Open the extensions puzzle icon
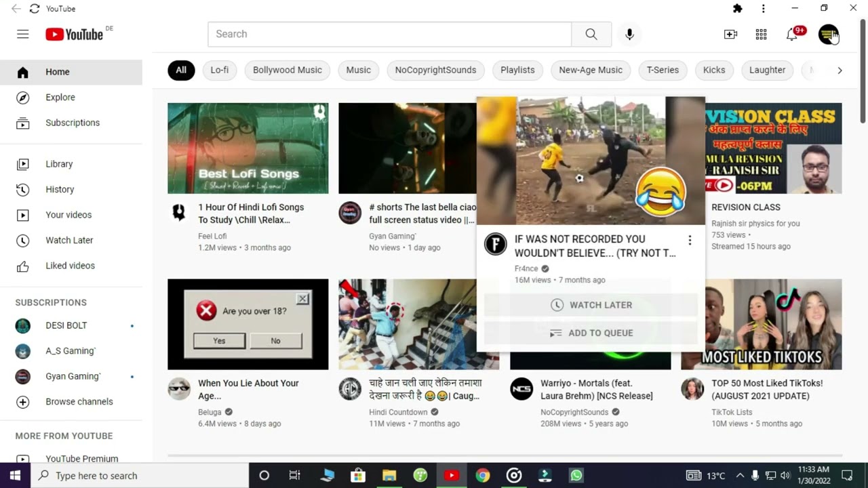Image resolution: width=868 pixels, height=488 pixels. tap(737, 9)
